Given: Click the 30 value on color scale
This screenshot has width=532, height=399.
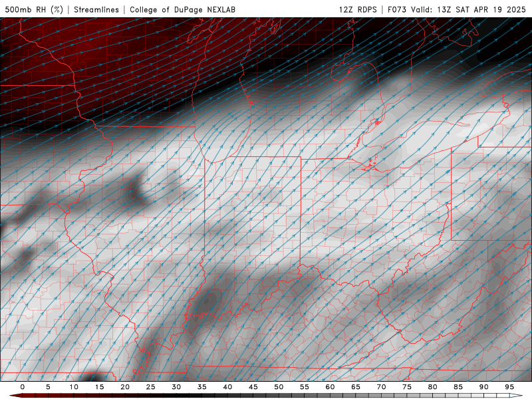Looking at the screenshot, I should [x=176, y=387].
